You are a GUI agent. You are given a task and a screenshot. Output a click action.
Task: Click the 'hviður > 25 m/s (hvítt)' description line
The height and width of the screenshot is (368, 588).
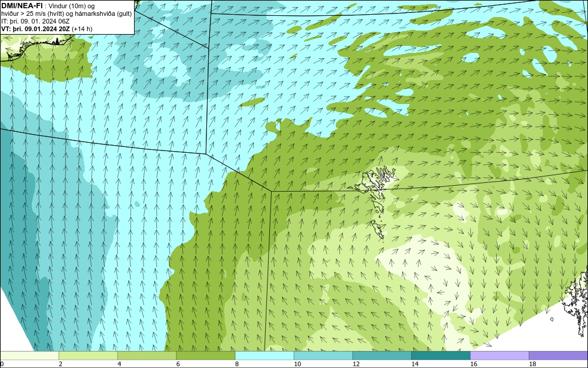(x=66, y=14)
